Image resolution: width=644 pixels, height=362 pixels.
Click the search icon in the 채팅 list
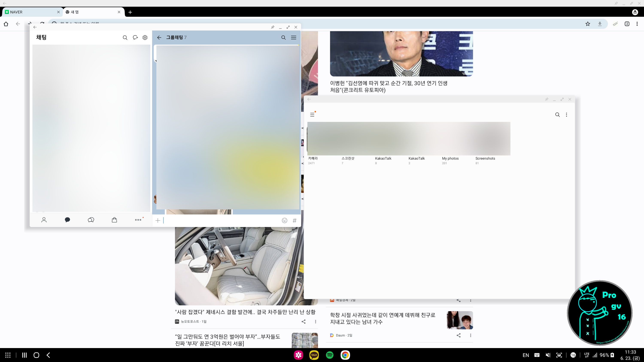[x=125, y=38]
